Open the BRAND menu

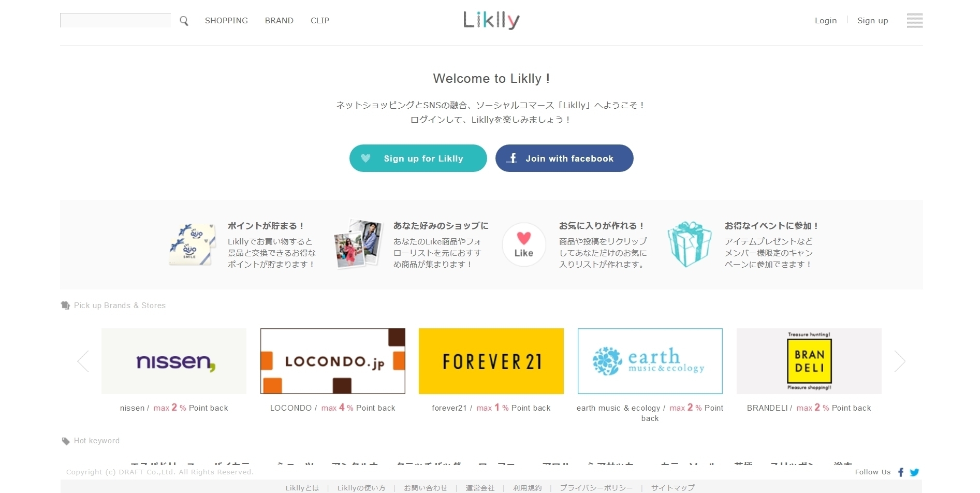point(279,21)
